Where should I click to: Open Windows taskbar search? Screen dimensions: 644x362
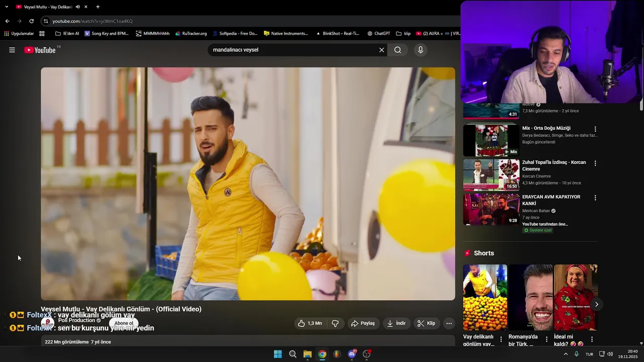[292, 354]
